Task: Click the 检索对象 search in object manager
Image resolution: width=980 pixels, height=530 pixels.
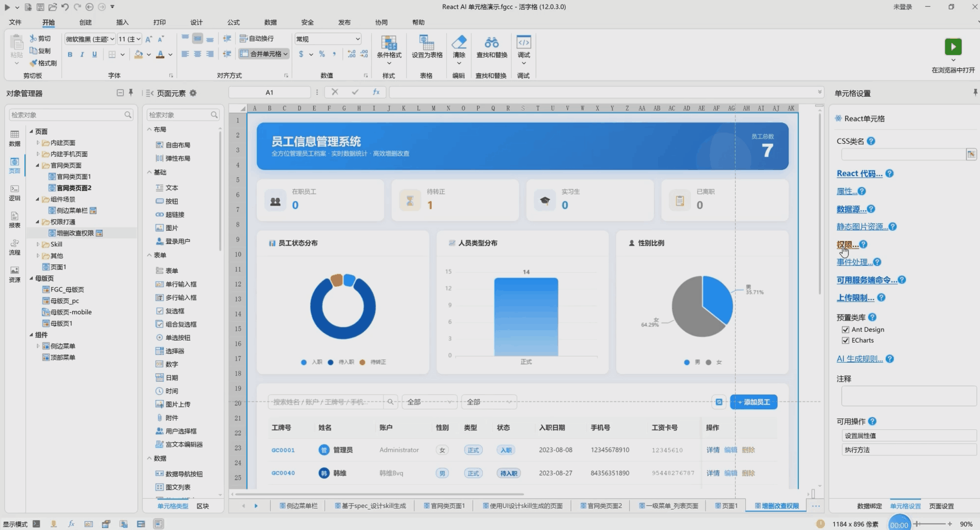Action: tap(71, 115)
